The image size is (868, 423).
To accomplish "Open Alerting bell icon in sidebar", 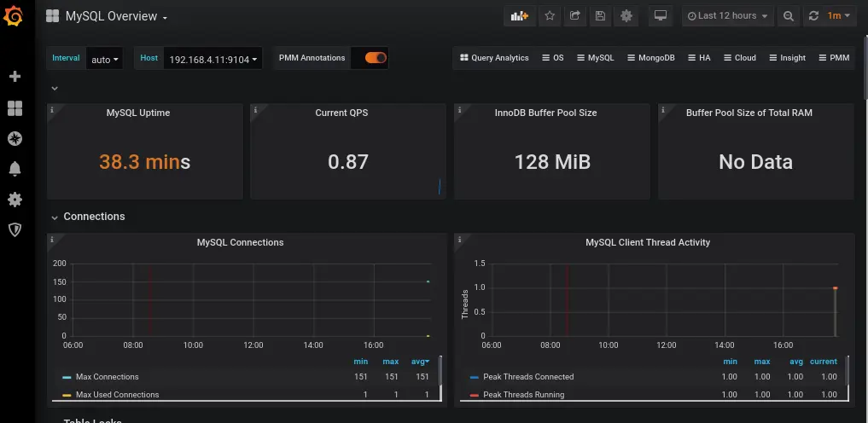I will point(15,169).
